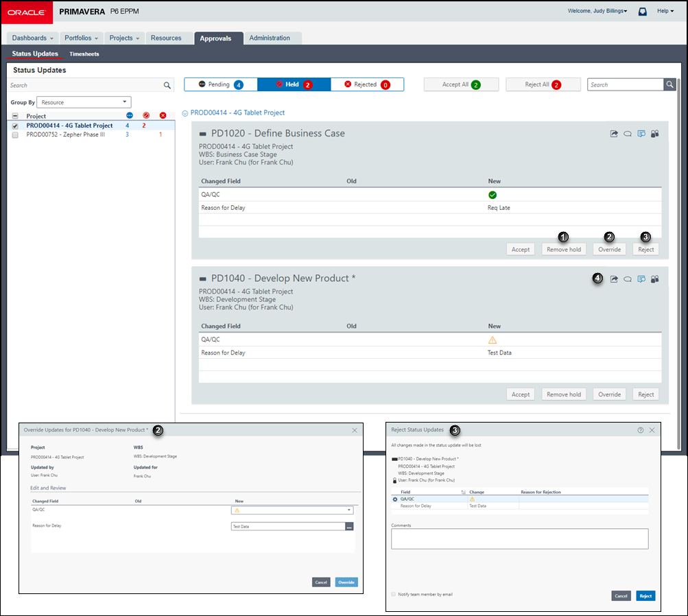Click the ellipsis button beside Test Data field

(x=349, y=527)
